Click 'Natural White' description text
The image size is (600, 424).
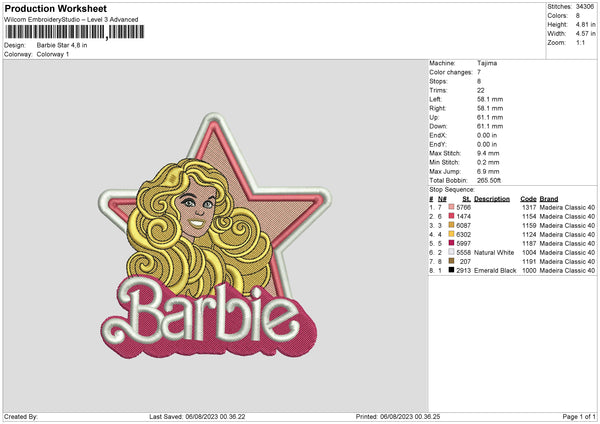(x=494, y=253)
